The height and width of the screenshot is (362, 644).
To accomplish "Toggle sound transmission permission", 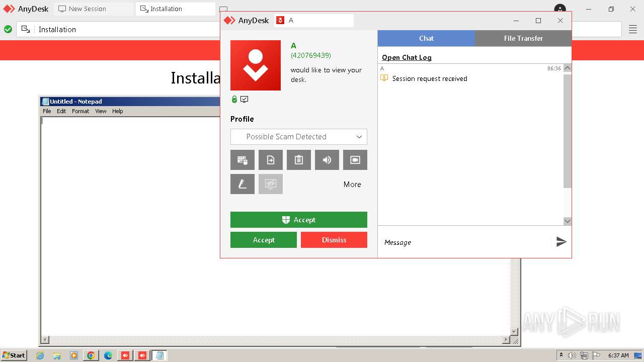I will tap(327, 160).
